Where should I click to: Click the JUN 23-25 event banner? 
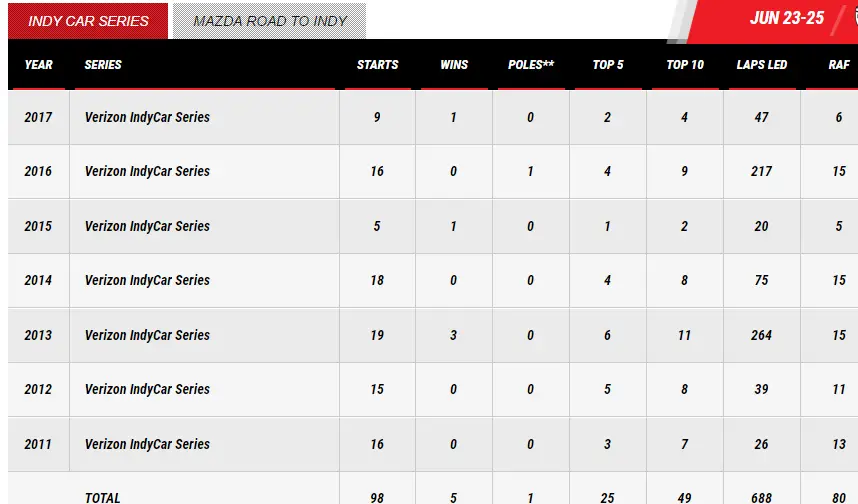tap(786, 18)
